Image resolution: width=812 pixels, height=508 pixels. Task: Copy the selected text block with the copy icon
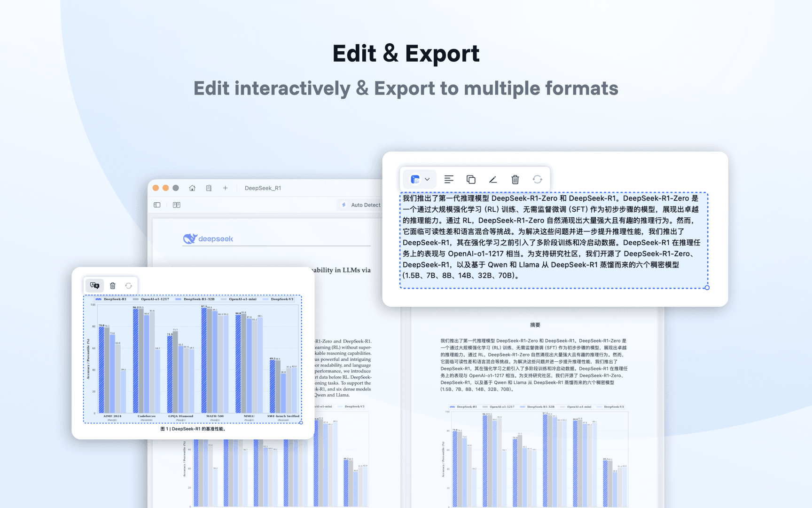click(x=471, y=179)
